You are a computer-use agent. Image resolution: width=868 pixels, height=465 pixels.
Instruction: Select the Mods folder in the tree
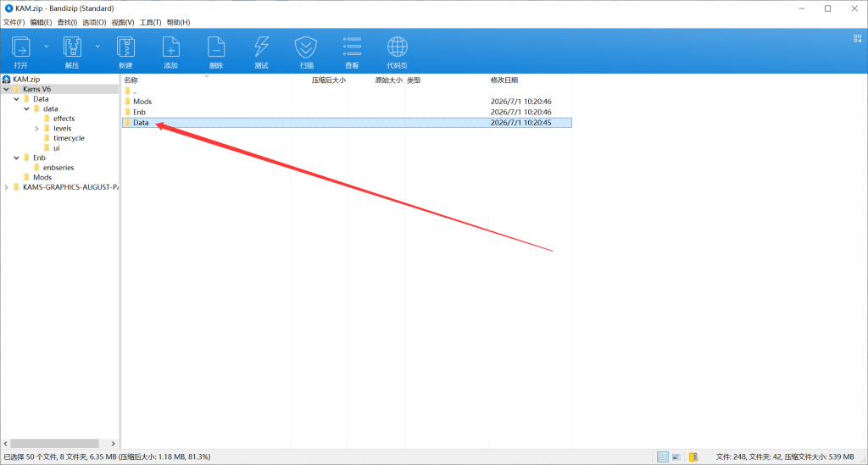point(42,178)
